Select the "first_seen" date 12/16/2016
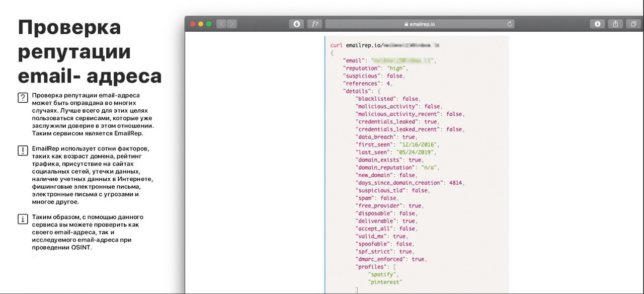644x294 pixels. tap(421, 144)
